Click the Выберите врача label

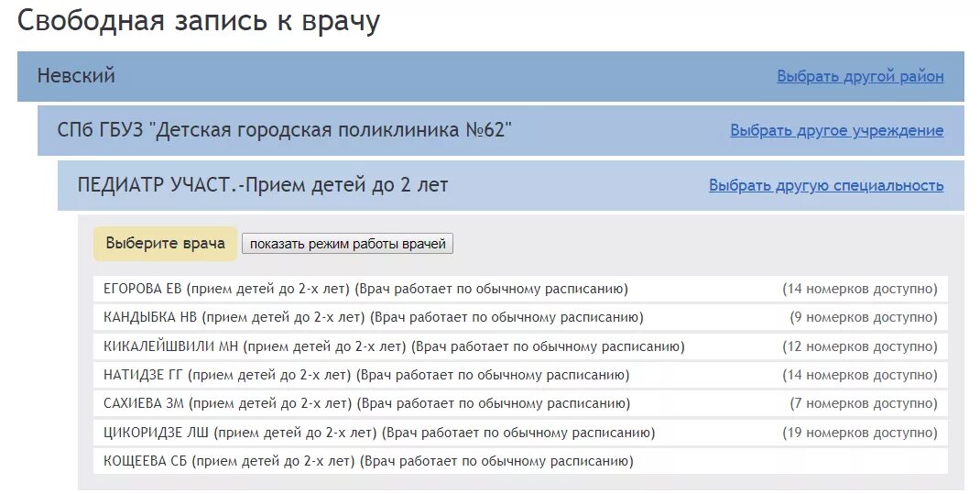(x=165, y=243)
